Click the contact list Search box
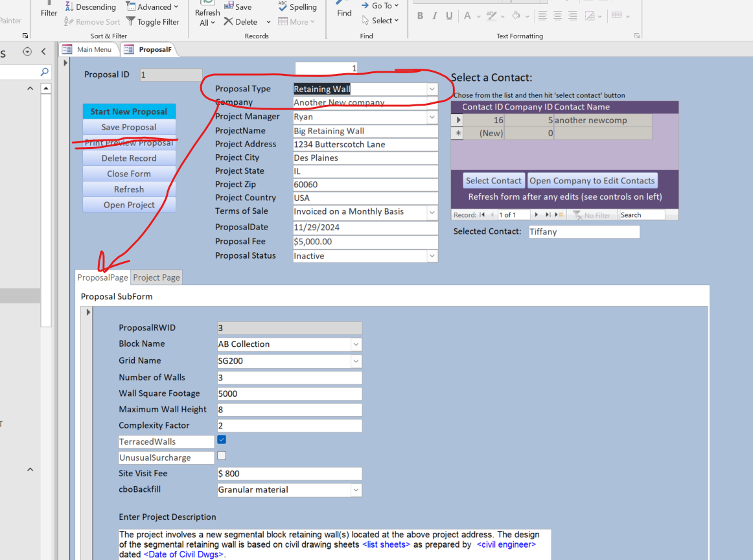753x560 pixels. click(x=642, y=215)
